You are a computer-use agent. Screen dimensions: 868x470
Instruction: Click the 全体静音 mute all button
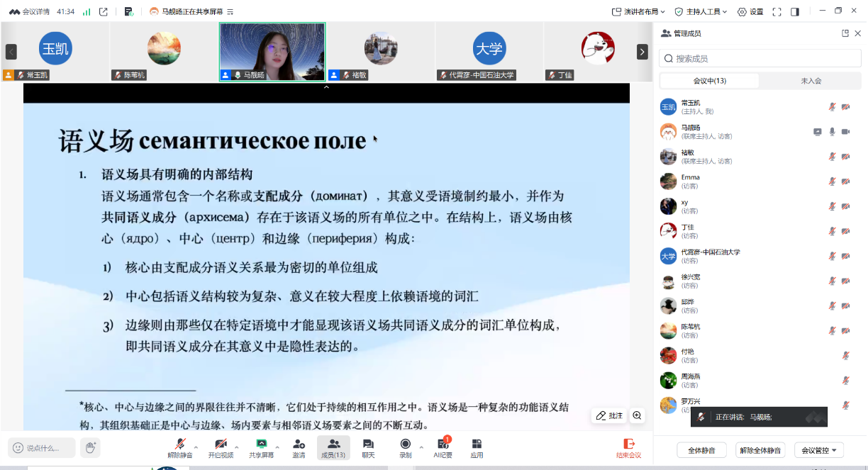701,450
